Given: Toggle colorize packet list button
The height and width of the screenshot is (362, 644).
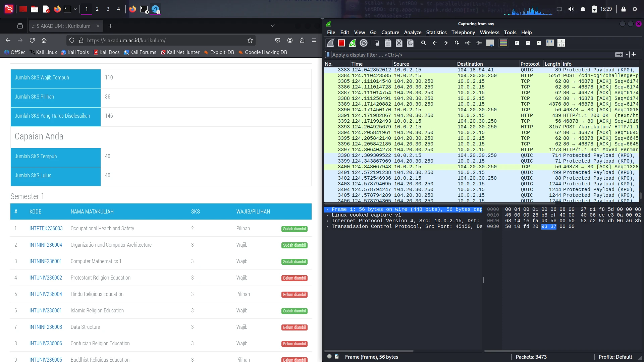Looking at the screenshot, I should coord(503,43).
